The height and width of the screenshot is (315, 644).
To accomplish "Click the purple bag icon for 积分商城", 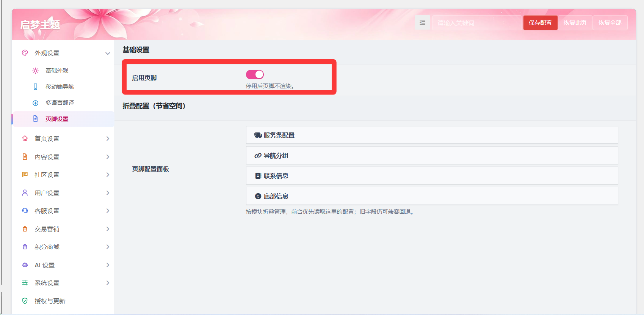I will [25, 247].
